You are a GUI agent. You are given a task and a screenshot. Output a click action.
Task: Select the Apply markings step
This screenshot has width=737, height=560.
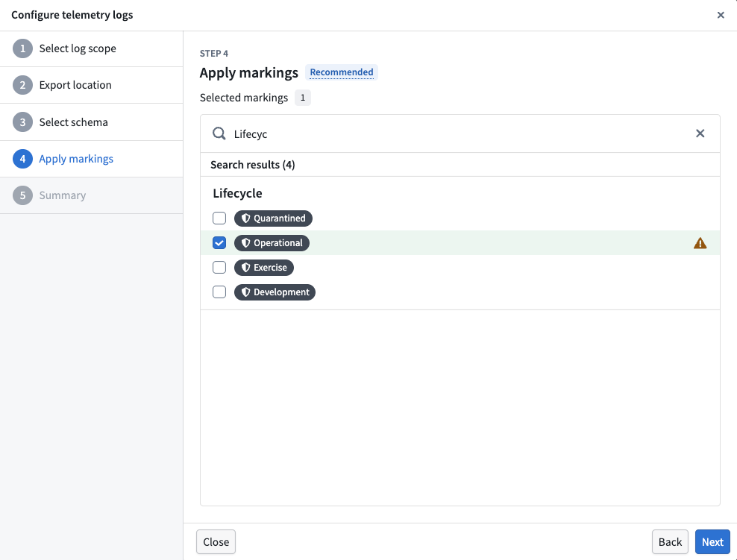76,159
